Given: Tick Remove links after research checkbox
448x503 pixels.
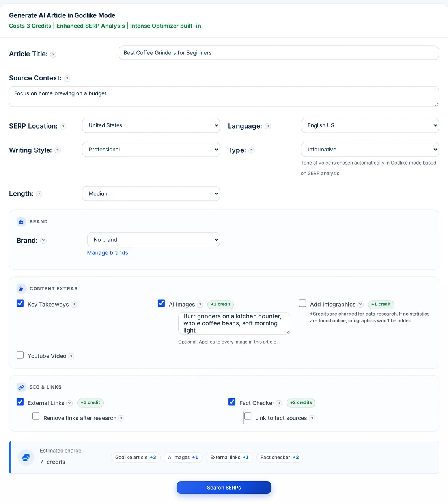Looking at the screenshot, I should coord(36,416).
